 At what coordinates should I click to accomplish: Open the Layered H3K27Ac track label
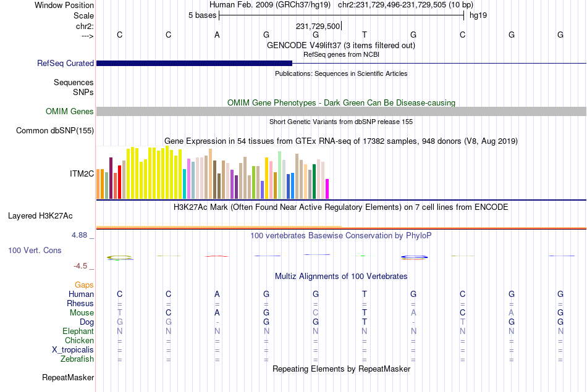(x=40, y=216)
